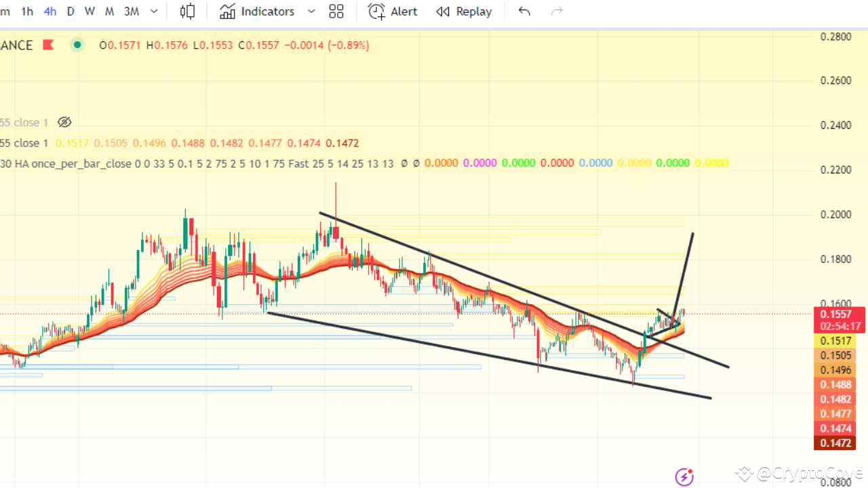Expand the timeframe list dropdown arrow
Screen dimensions: 868x488
coord(153,11)
